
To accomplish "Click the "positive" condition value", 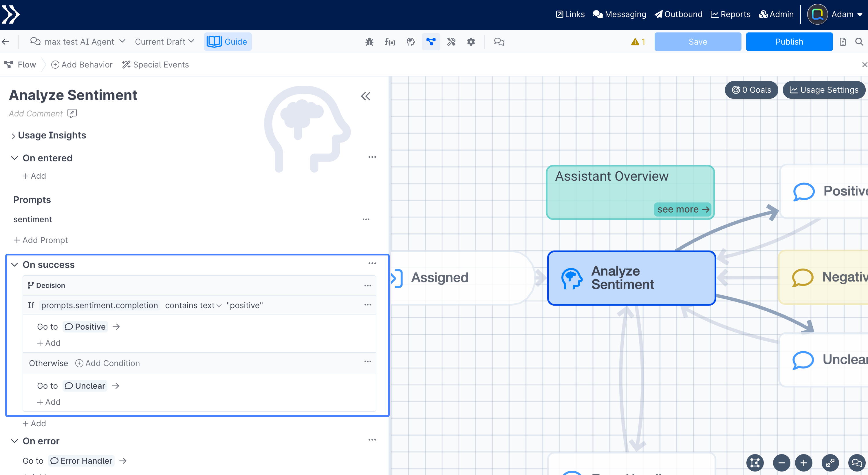I will coord(245,306).
